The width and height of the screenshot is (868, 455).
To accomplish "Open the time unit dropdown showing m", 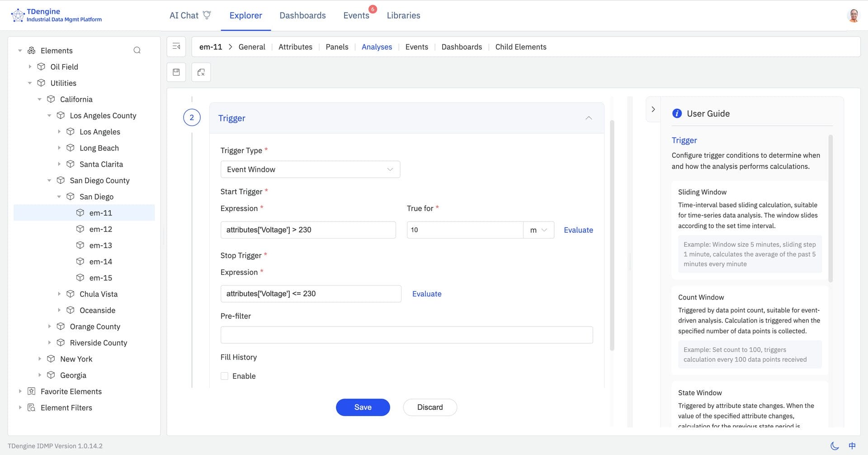I will 538,230.
